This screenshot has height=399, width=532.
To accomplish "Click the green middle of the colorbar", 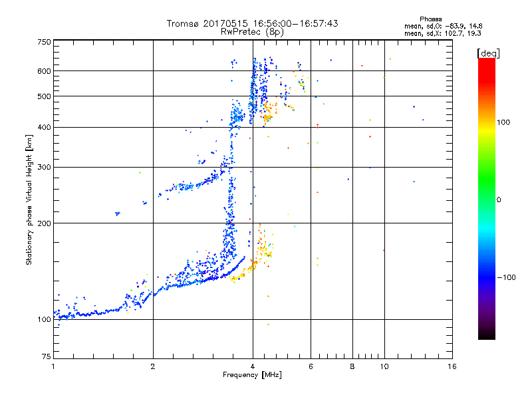I will 487,184.
